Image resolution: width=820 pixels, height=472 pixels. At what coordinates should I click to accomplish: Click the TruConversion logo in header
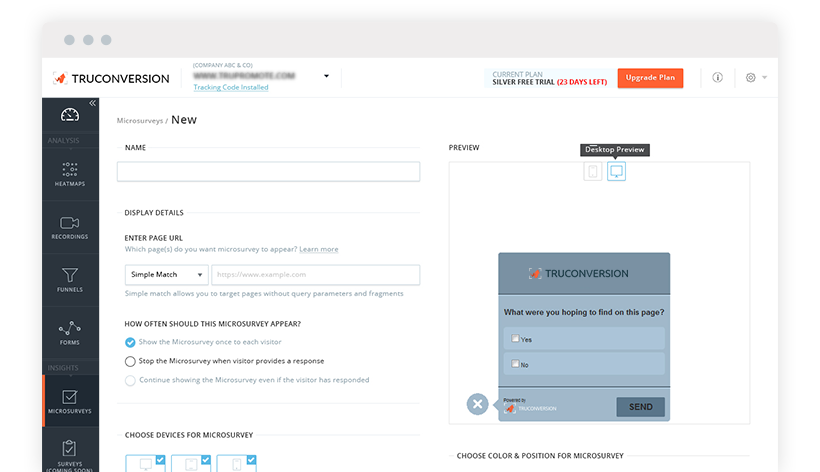pos(111,78)
